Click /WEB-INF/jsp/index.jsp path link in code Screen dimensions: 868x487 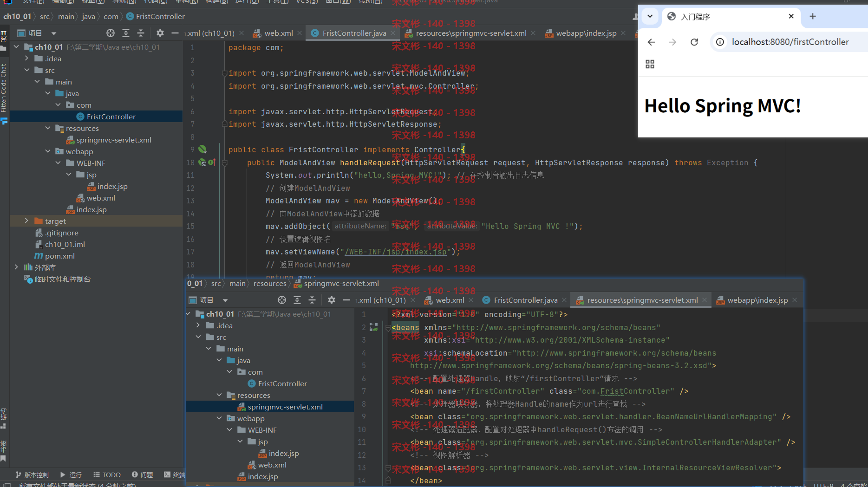coord(395,252)
